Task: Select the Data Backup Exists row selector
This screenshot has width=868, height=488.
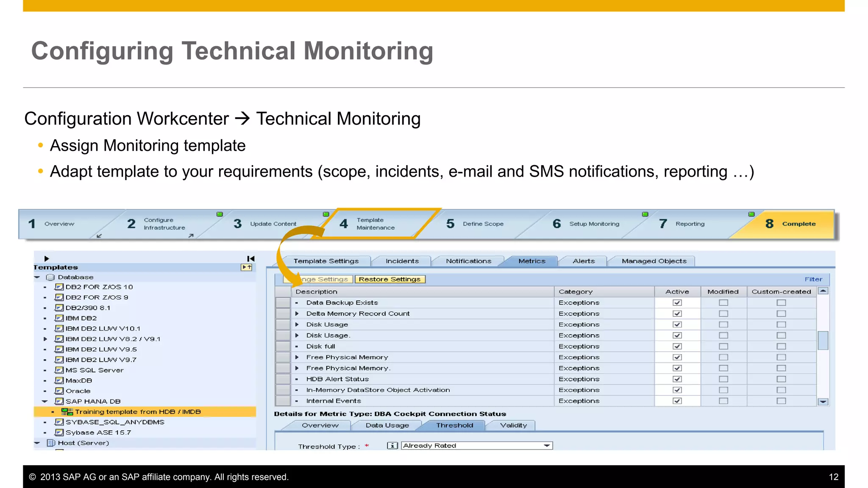Action: coord(283,302)
